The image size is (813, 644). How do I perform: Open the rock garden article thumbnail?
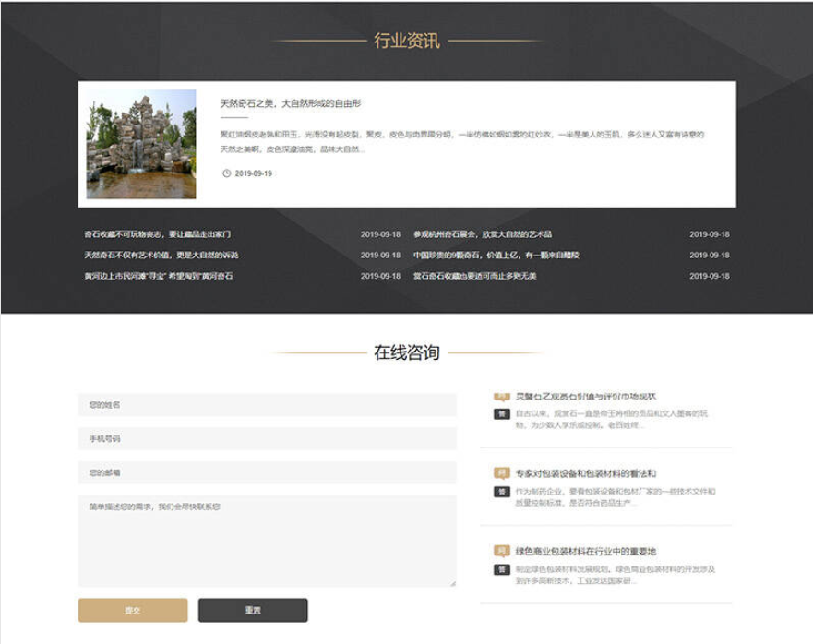[141, 144]
